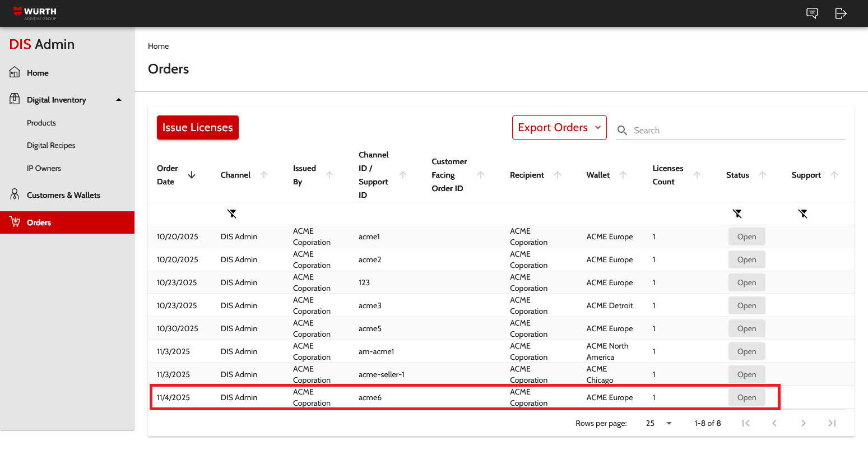Sort by Order Date arrow icon
The height and width of the screenshot is (450, 868).
[x=192, y=175]
